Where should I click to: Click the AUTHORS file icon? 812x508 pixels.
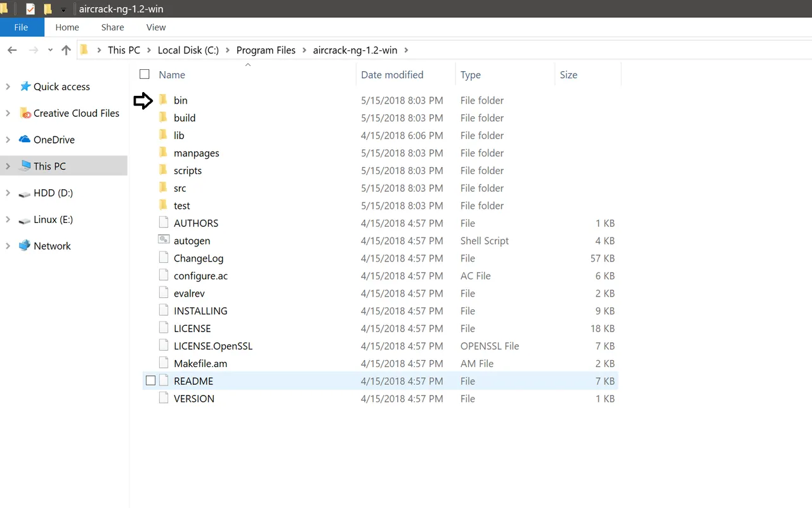pyautogui.click(x=164, y=223)
